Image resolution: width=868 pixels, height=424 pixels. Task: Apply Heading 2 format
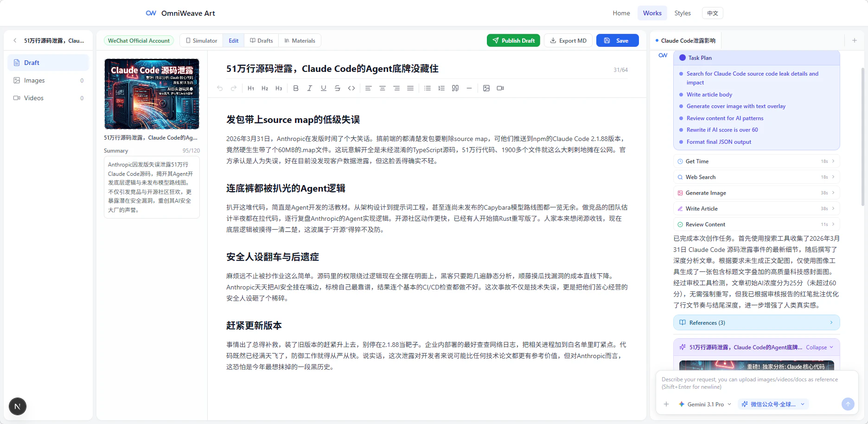[265, 88]
